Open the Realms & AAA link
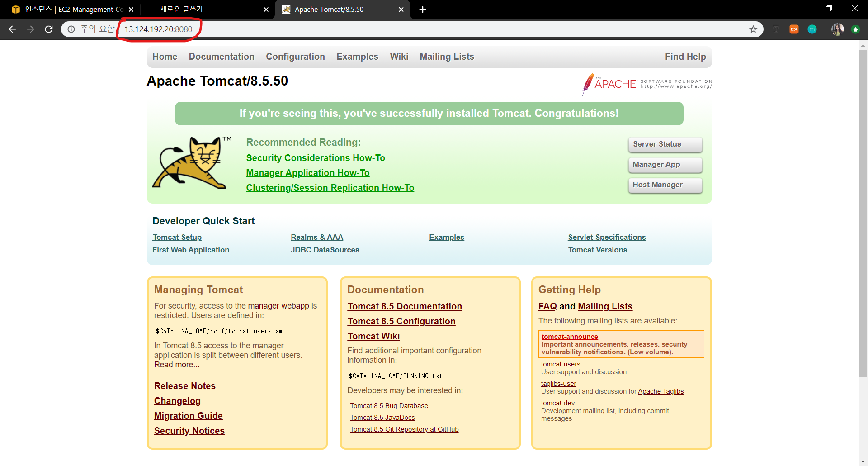This screenshot has height=466, width=868. point(317,237)
